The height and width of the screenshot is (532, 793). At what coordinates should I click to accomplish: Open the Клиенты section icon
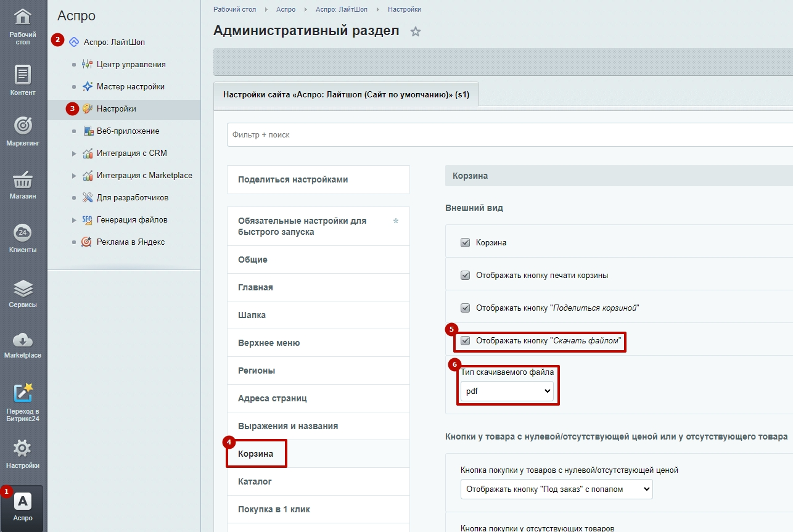[x=23, y=233]
